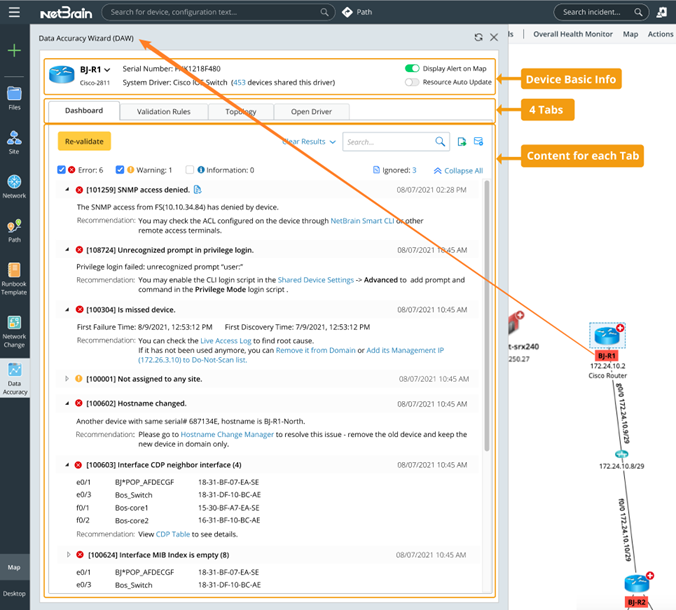Open the CDP Table link

173,534
